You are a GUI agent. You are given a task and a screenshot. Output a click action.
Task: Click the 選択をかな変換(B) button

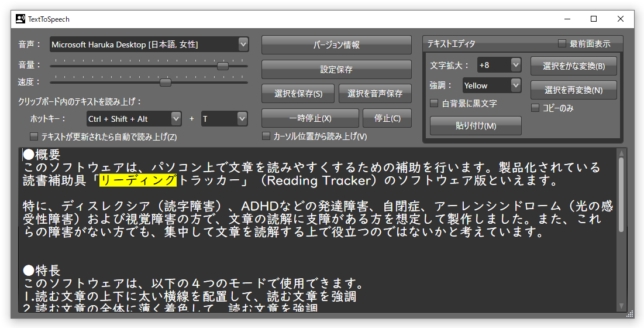click(x=573, y=66)
